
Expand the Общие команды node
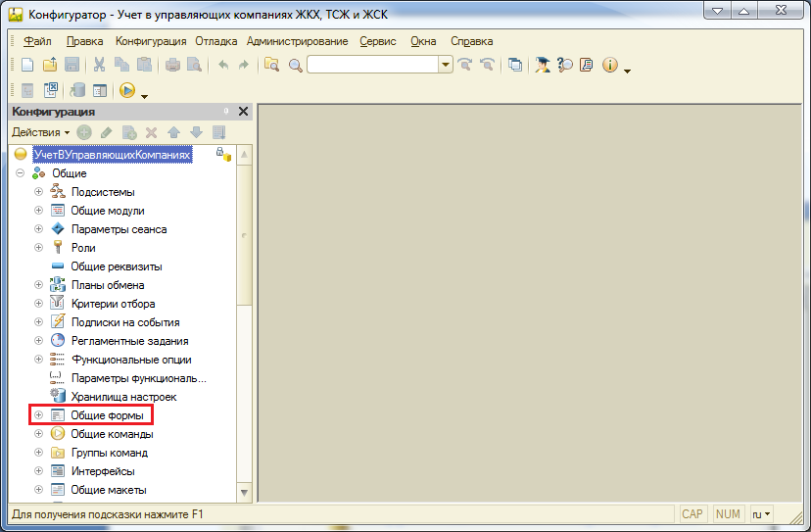[39, 434]
